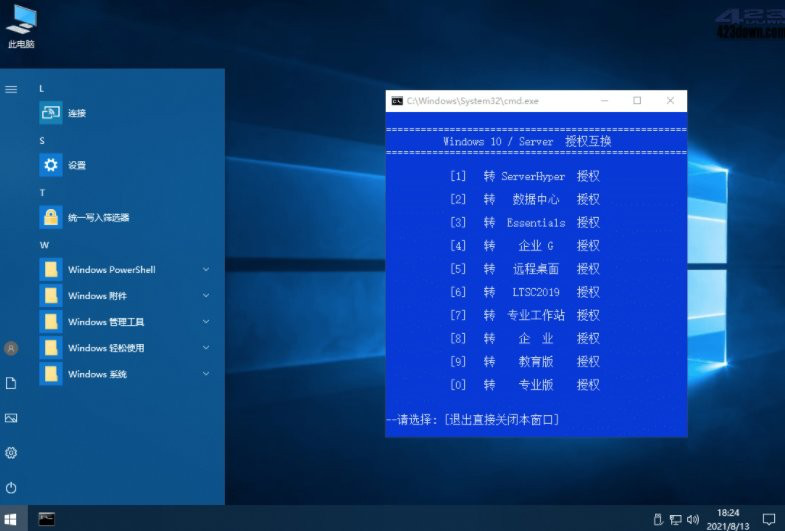Click the letter W section header

click(x=44, y=245)
